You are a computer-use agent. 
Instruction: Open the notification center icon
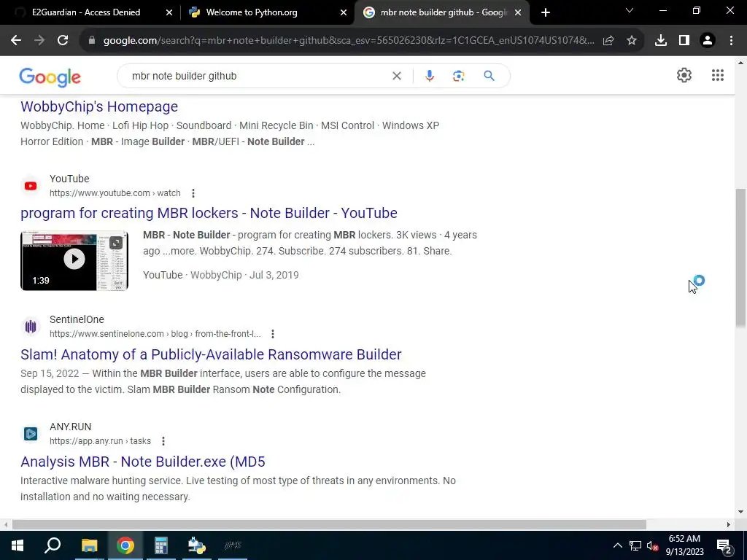[724, 545]
